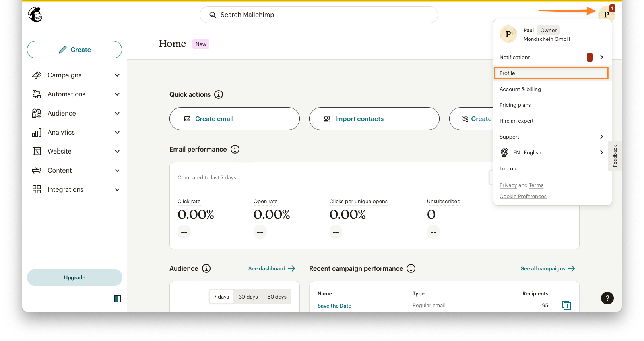
Task: Open language submenu arrow
Action: point(602,152)
